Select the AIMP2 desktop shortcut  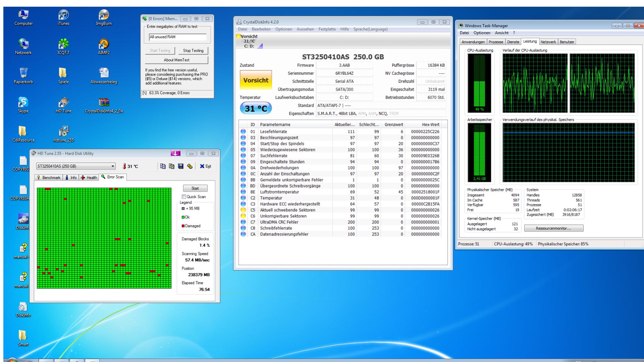(x=104, y=47)
